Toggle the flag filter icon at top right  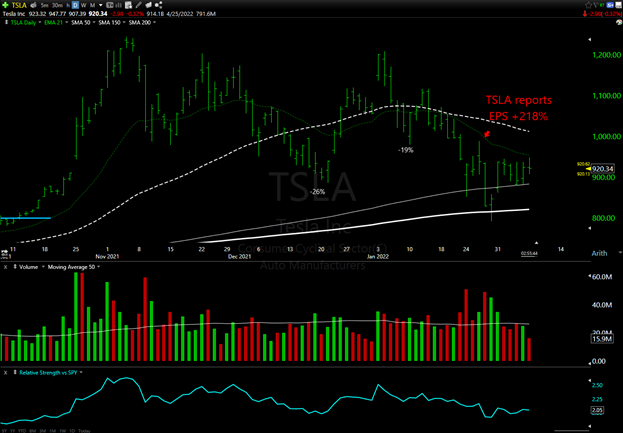[596, 4]
